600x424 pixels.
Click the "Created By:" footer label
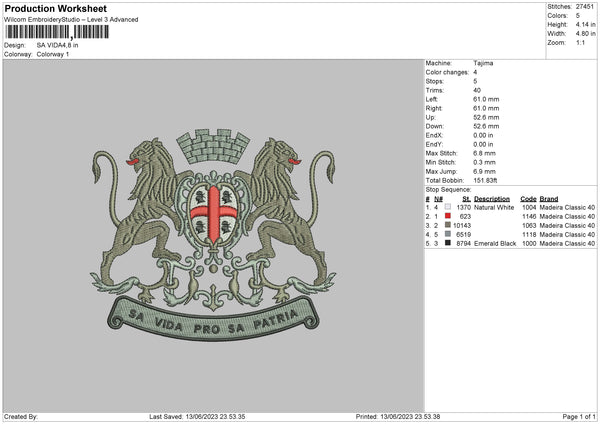click(21, 417)
